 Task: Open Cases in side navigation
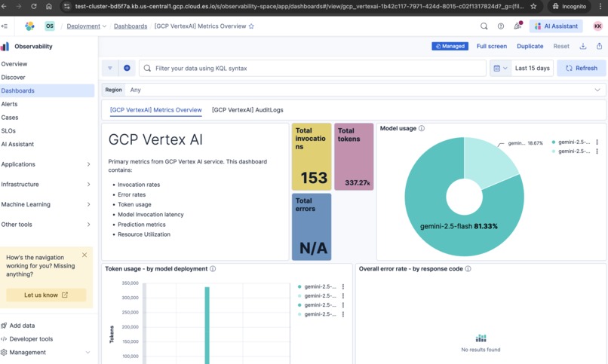pyautogui.click(x=10, y=118)
